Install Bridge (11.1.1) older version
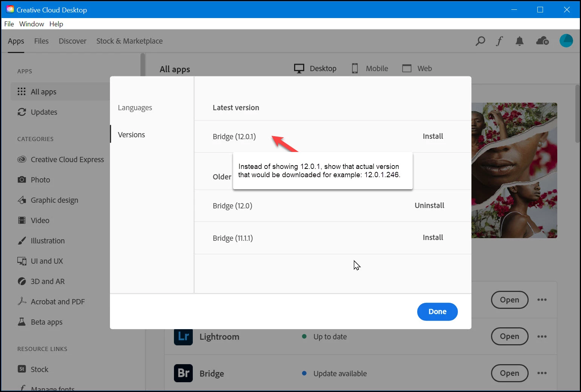Screen dimensions: 581x392 pyautogui.click(x=433, y=237)
